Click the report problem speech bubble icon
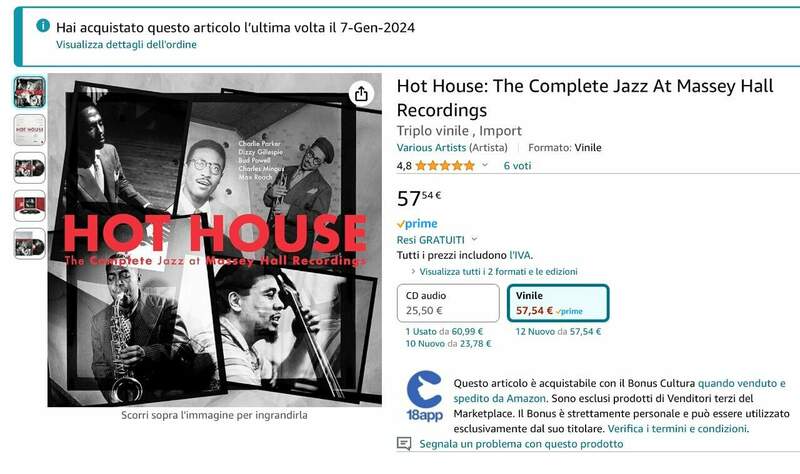 tap(404, 444)
